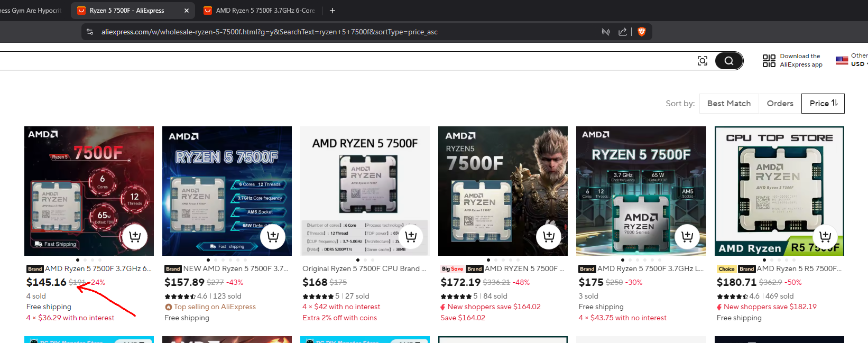Click the image search camera icon
The height and width of the screenshot is (343, 868).
(x=703, y=61)
